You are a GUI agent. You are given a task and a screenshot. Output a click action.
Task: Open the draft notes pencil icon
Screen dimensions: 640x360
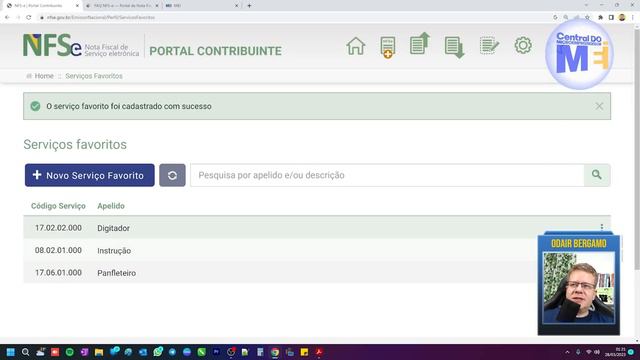489,45
